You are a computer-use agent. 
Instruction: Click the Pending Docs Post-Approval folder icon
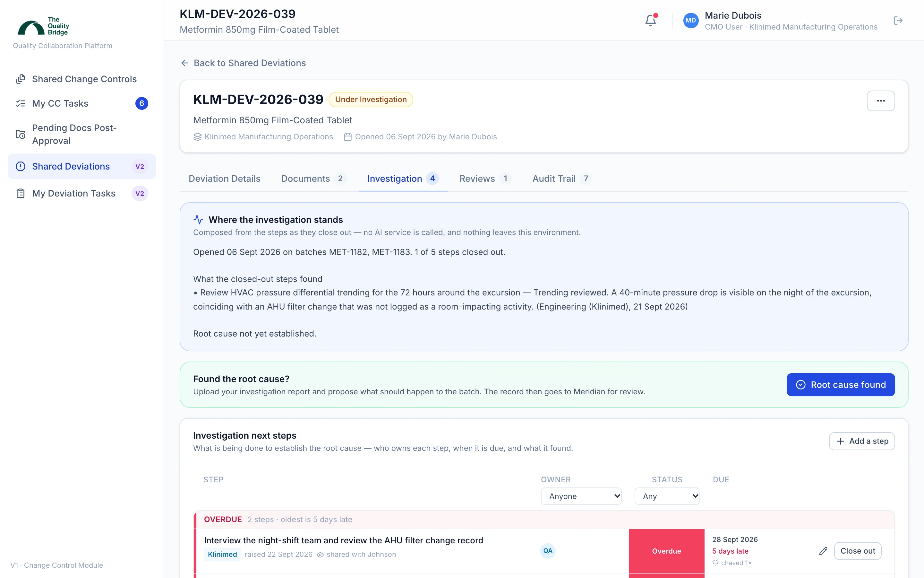click(x=21, y=134)
